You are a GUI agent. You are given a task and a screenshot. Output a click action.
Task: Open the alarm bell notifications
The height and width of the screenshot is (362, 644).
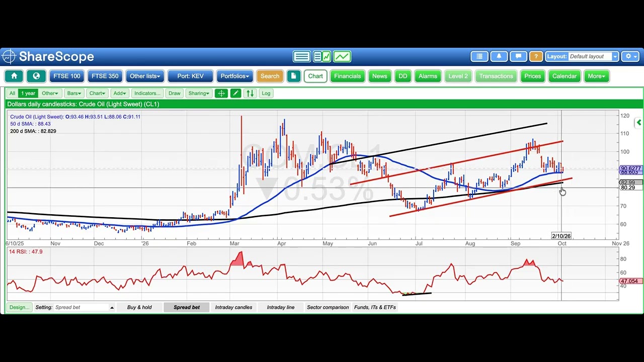tap(499, 56)
